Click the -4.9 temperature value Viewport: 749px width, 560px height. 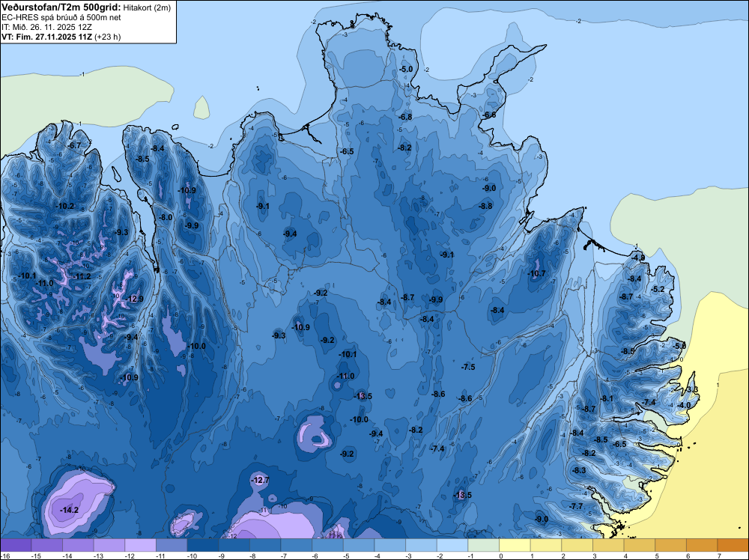coord(638,258)
